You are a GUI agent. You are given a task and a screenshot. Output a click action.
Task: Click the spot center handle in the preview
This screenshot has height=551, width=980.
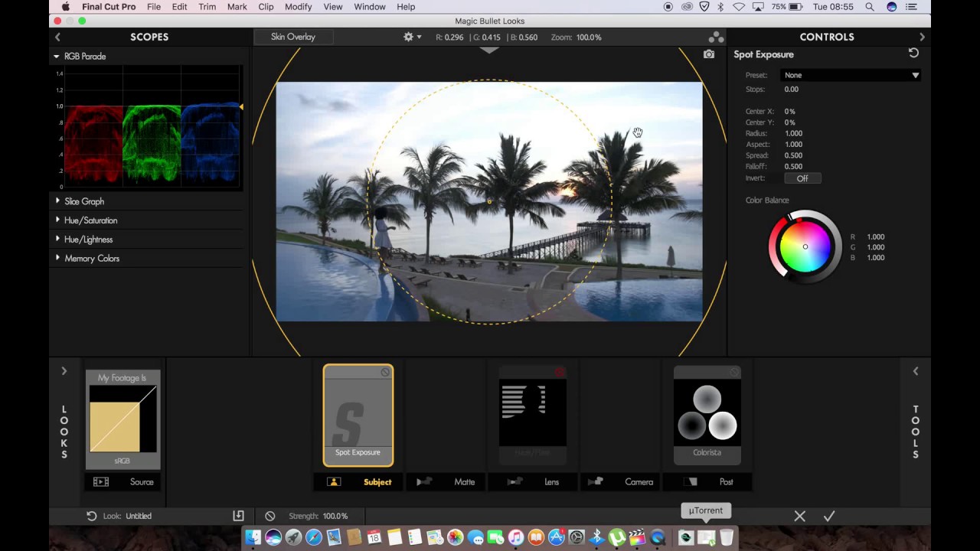click(489, 202)
